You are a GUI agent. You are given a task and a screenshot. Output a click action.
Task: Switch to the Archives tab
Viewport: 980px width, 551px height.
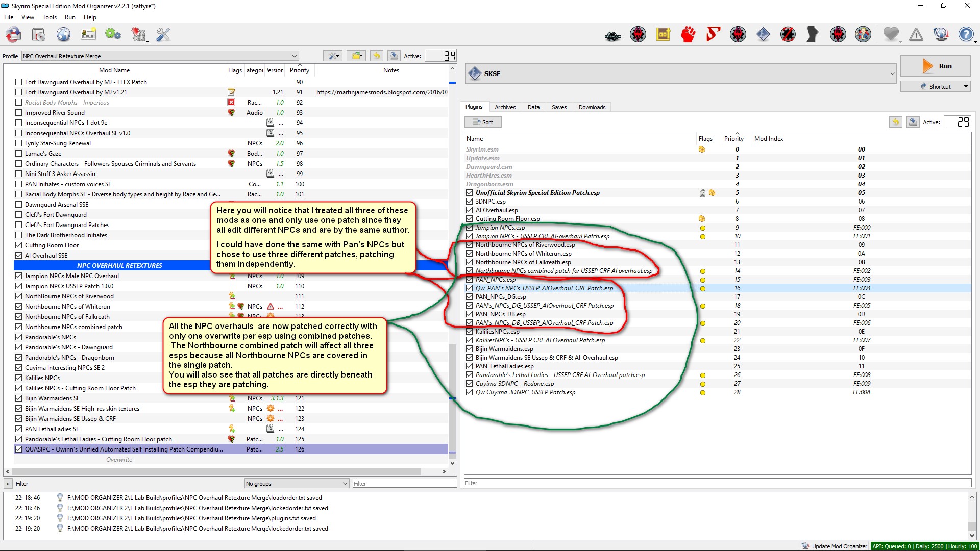tap(505, 107)
